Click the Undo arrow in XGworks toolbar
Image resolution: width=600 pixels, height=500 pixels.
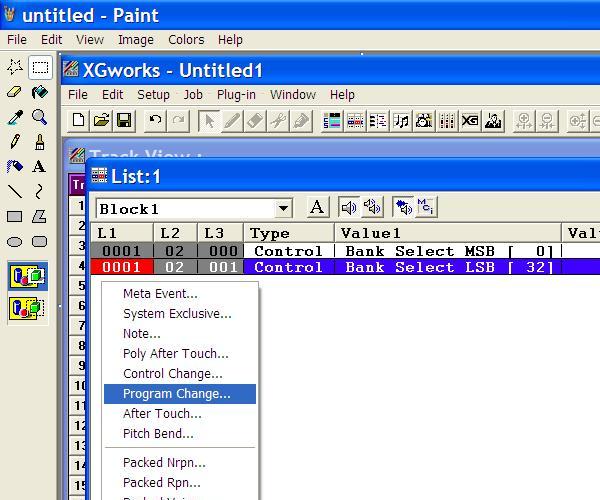155,121
